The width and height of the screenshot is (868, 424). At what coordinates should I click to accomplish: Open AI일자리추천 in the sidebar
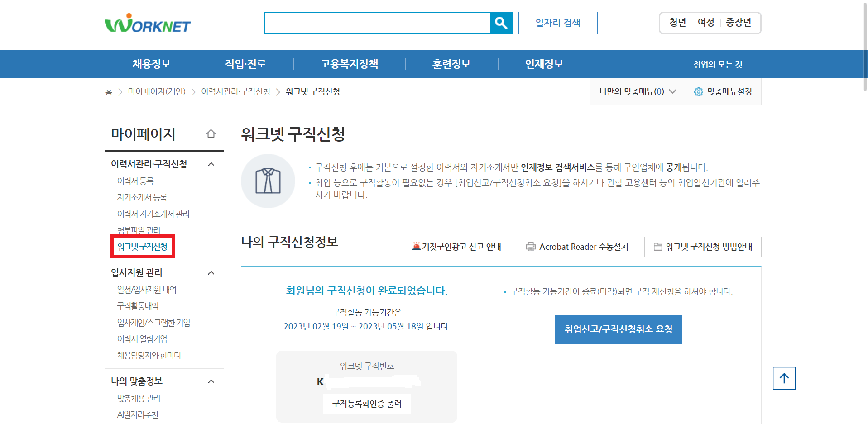click(x=138, y=414)
